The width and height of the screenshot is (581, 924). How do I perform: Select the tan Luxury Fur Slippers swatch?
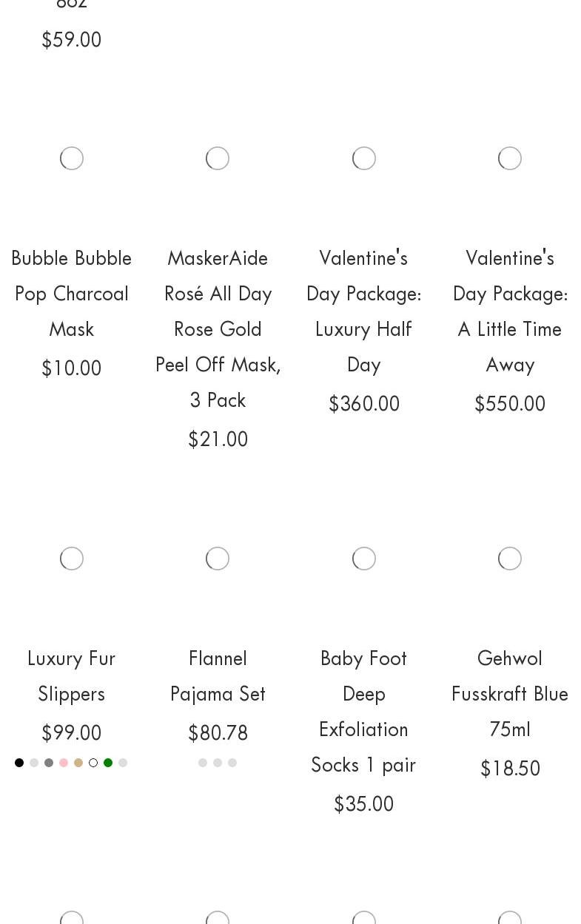point(78,763)
